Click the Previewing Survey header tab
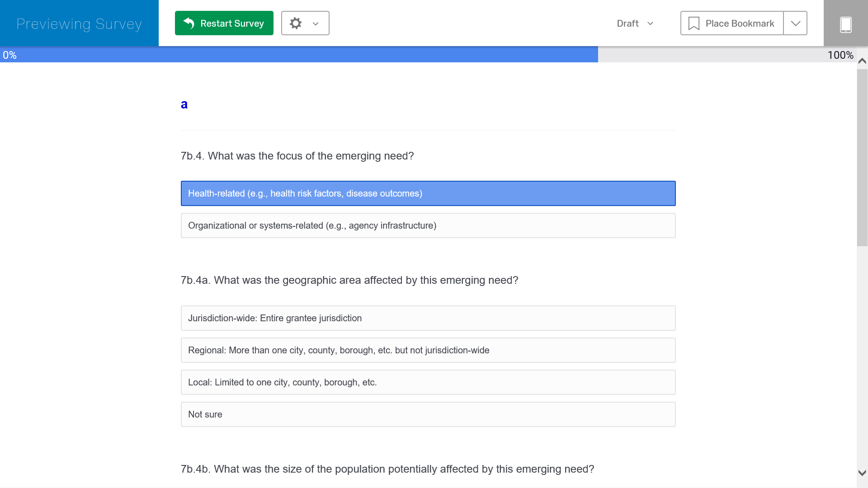The height and width of the screenshot is (488, 868). click(79, 23)
